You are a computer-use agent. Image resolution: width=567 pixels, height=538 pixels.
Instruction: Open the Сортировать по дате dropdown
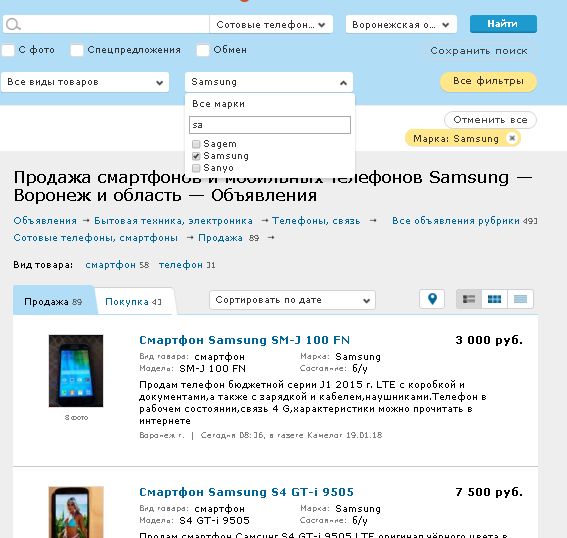pos(292,300)
